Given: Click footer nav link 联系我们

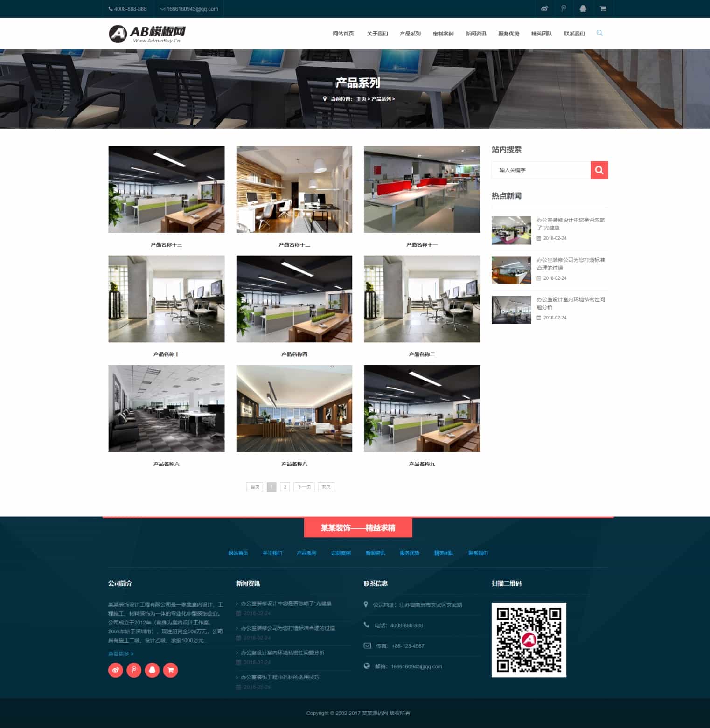Looking at the screenshot, I should pos(478,553).
